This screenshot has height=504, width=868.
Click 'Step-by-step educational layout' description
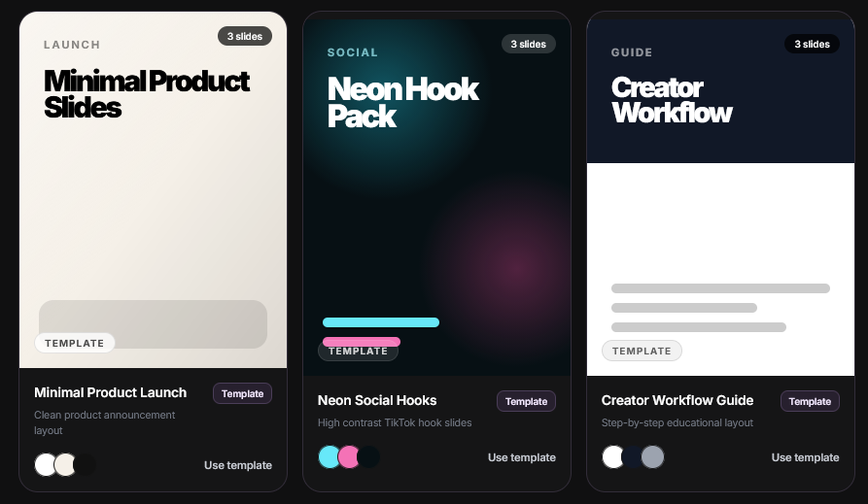click(677, 422)
